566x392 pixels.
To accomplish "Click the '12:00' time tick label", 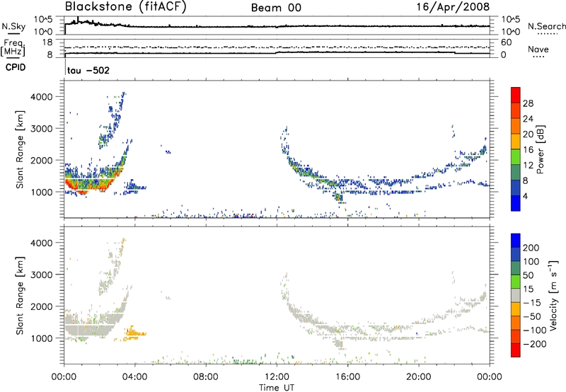I will point(277,377).
